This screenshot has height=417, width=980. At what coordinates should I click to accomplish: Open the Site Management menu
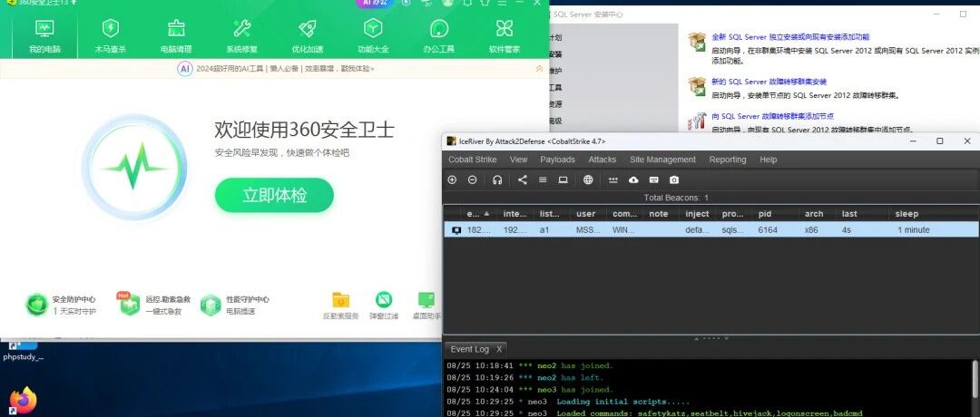662,160
